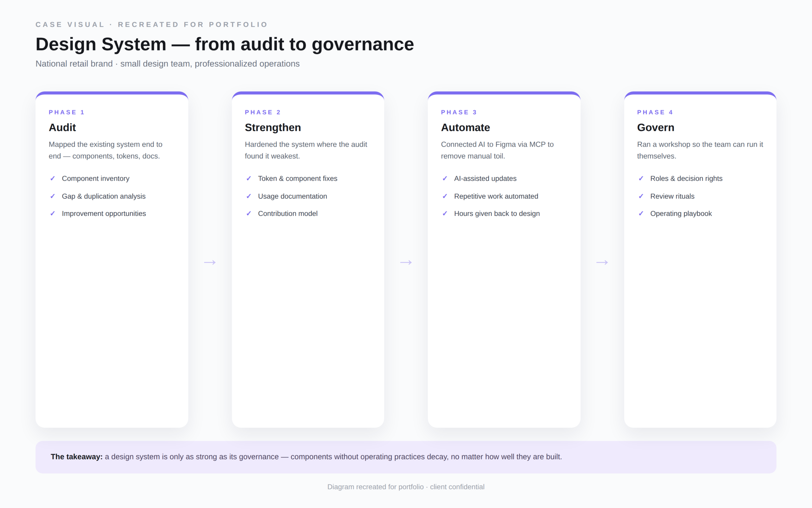This screenshot has height=508, width=812.
Task: Click the 'PHASE 4' label
Action: click(655, 112)
